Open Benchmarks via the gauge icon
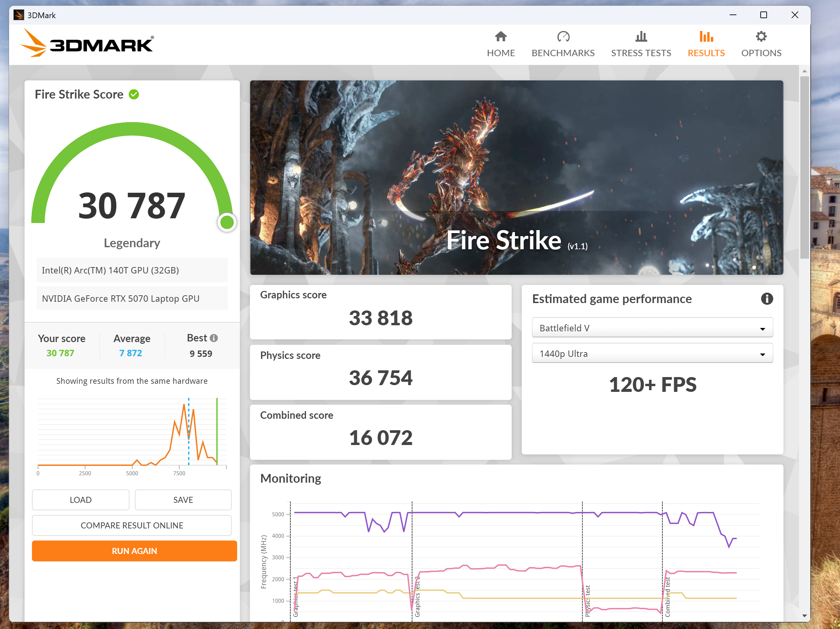Image resolution: width=840 pixels, height=629 pixels. [x=563, y=36]
